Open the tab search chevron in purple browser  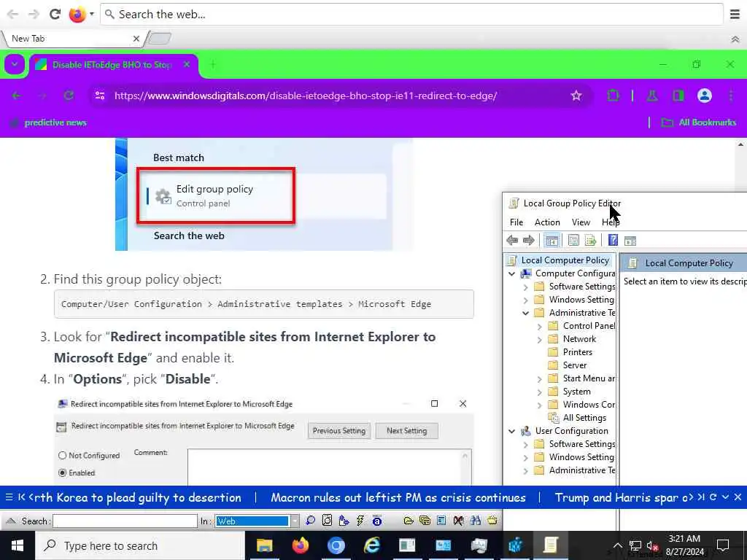click(15, 64)
